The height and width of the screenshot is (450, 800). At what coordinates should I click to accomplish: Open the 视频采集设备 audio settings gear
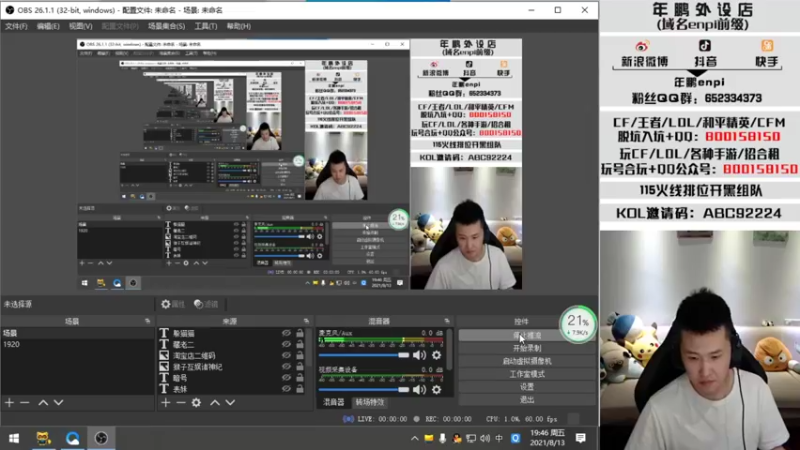(437, 390)
